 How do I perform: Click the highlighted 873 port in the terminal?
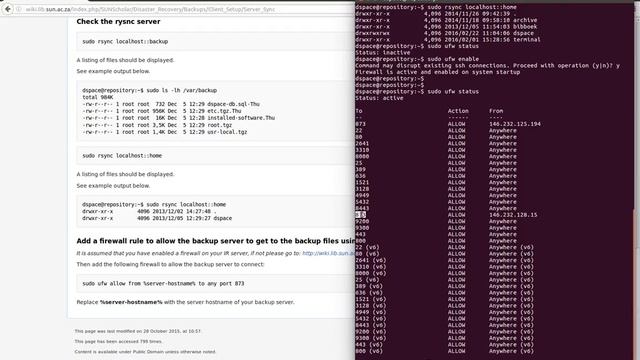point(360,215)
